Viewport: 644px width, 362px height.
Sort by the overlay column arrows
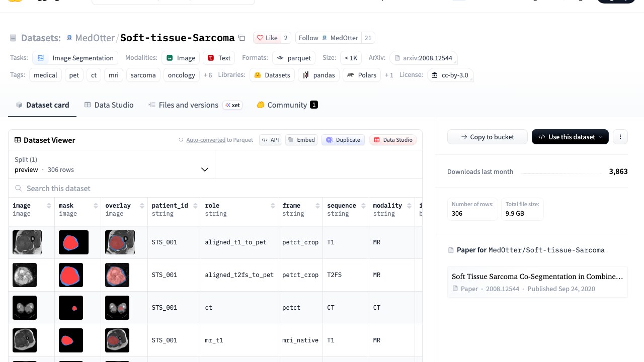141,206
